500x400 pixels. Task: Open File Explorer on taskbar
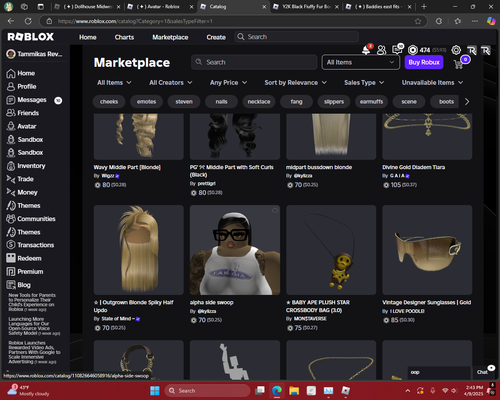click(294, 391)
